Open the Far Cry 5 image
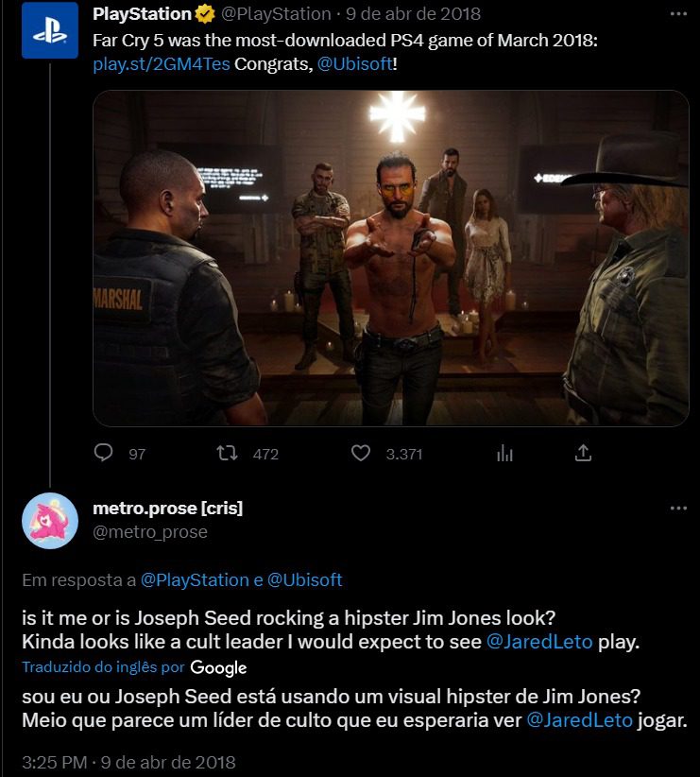 tap(390, 257)
